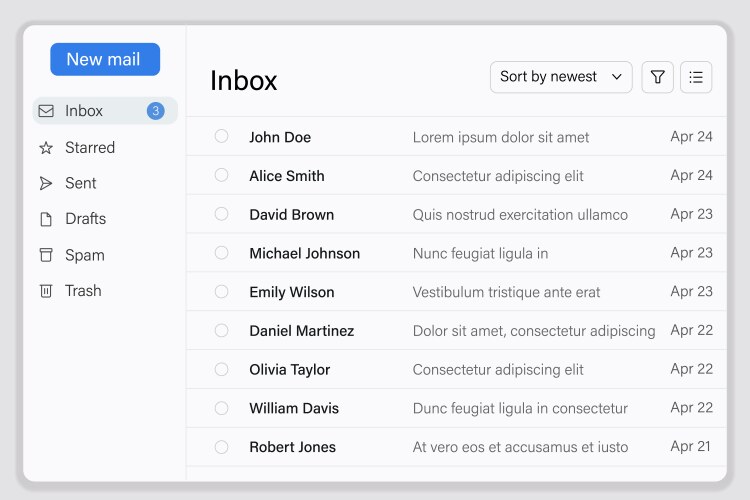Select the Sent paper plane icon
Image resolution: width=750 pixels, height=500 pixels.
[x=46, y=183]
